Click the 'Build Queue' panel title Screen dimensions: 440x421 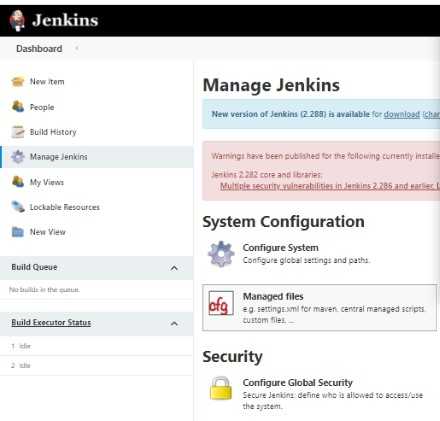point(34,267)
